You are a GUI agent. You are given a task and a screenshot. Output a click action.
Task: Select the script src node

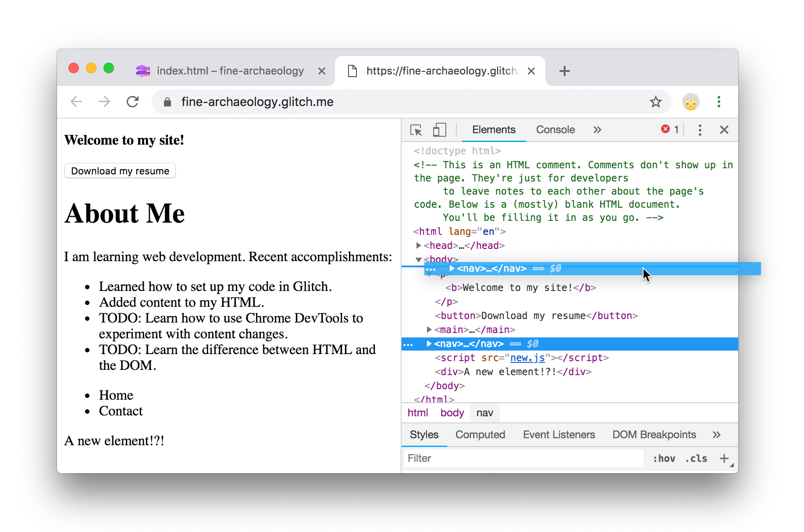522,358
